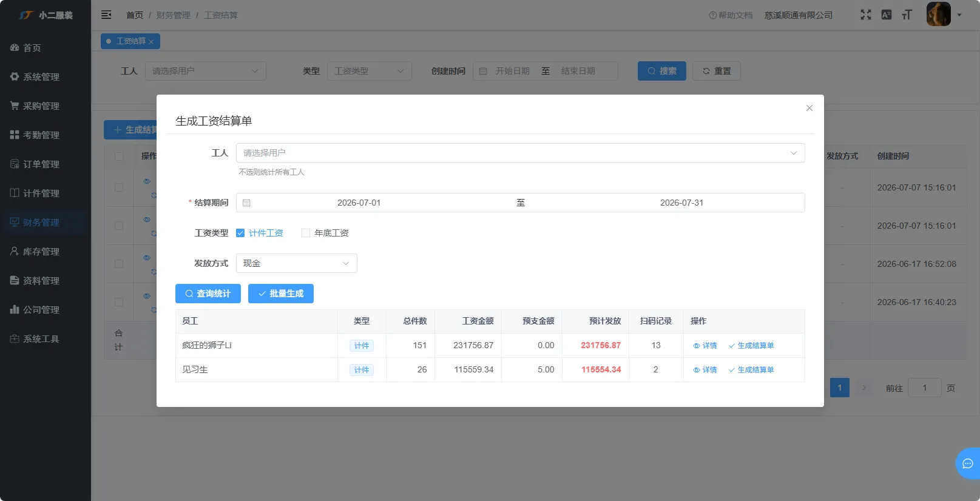The height and width of the screenshot is (501, 980).
Task: Select the first background table row checkbox
Action: (119, 187)
